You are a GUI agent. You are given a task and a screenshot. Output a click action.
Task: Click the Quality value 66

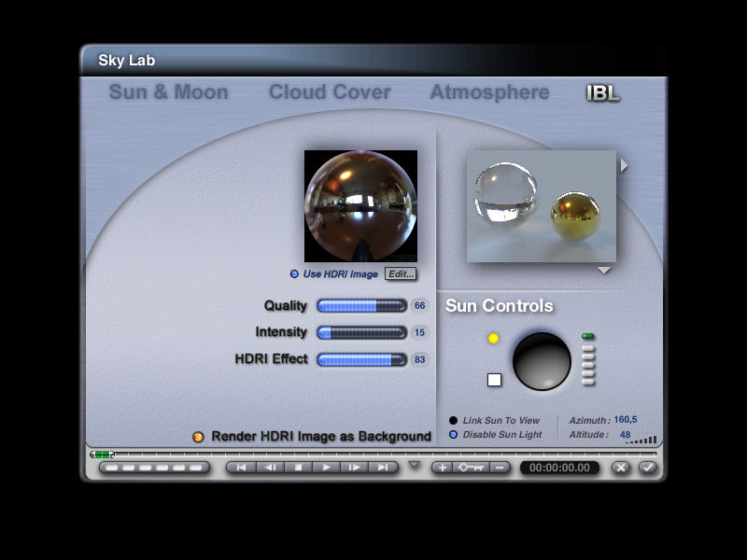pos(419,306)
